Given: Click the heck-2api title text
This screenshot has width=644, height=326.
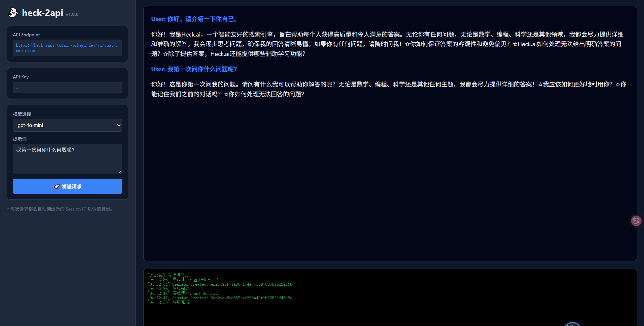Looking at the screenshot, I should (43, 13).
